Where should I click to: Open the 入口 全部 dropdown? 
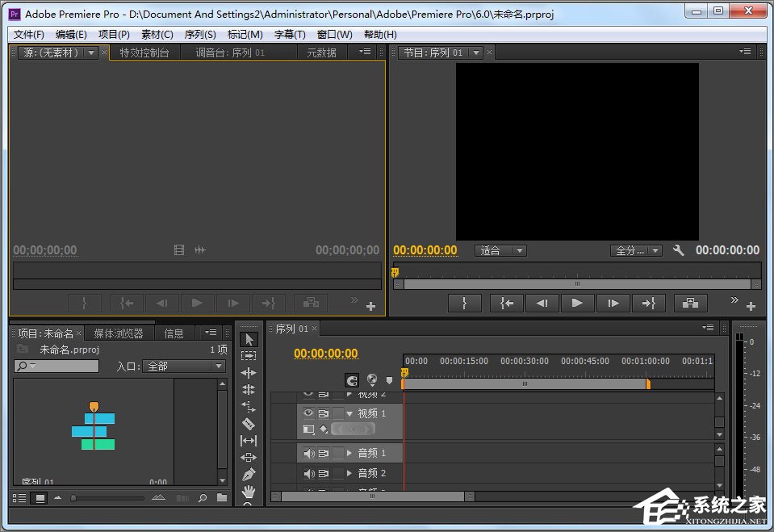coord(184,366)
